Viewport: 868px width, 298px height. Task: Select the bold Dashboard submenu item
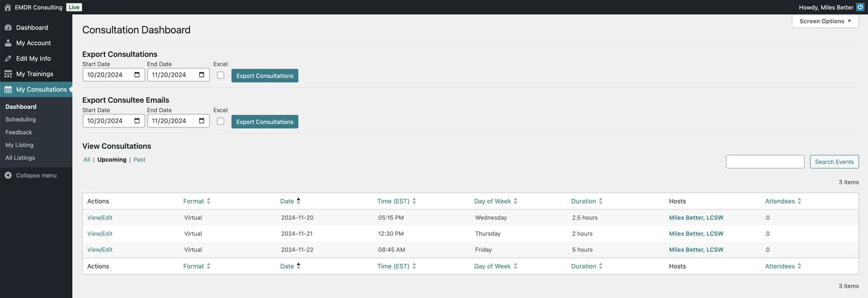coord(21,107)
